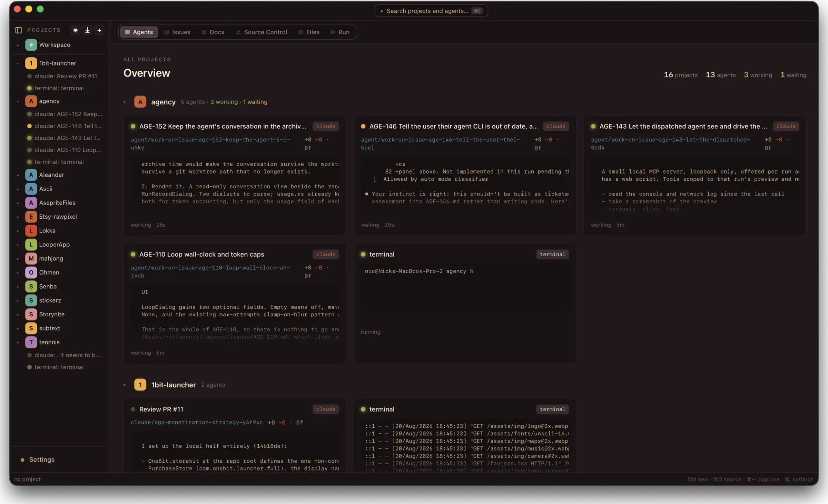Open the AGE-110 Loop wall-clock card title
The height and width of the screenshot is (504, 828).
pos(201,254)
